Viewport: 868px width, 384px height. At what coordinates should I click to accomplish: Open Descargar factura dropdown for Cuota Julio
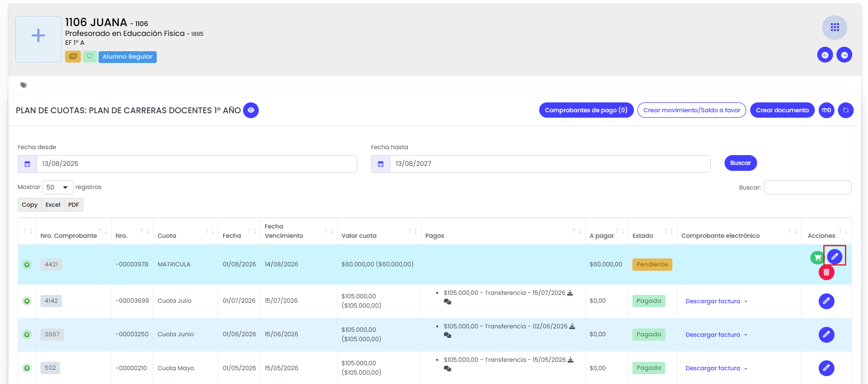717,301
